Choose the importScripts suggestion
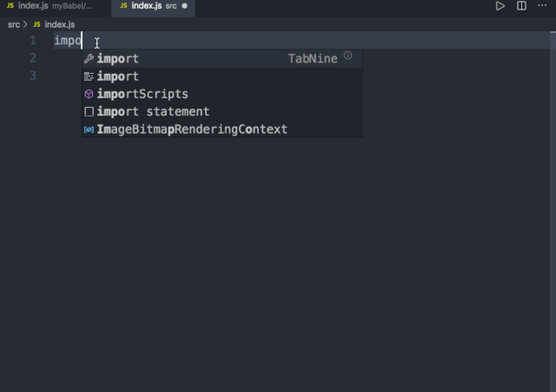The height and width of the screenshot is (392, 556). click(x=142, y=94)
